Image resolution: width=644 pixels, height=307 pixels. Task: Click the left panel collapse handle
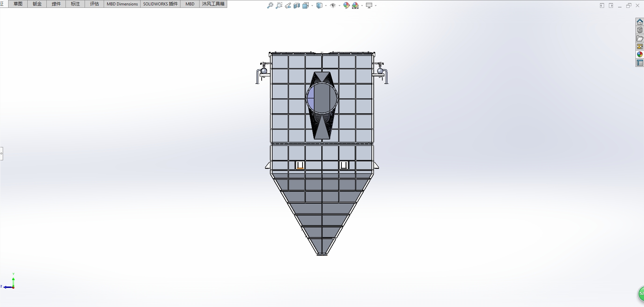click(x=1, y=153)
